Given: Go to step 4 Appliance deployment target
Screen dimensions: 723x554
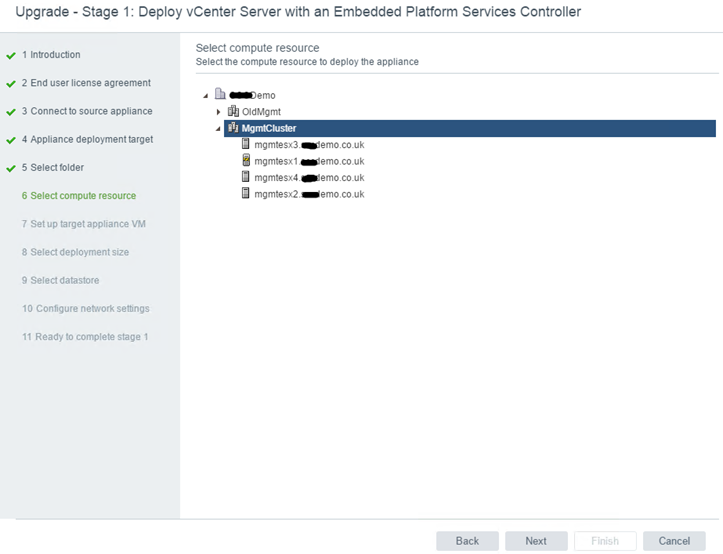Looking at the screenshot, I should (x=87, y=139).
